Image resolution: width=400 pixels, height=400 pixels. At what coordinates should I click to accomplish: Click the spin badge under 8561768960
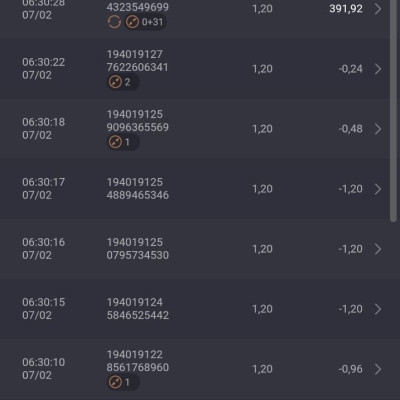pyautogui.click(x=123, y=382)
